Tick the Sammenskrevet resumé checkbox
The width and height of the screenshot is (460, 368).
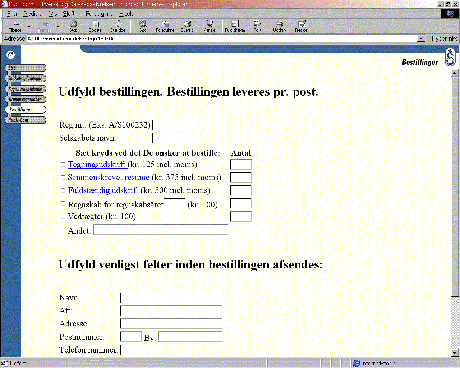click(63, 177)
